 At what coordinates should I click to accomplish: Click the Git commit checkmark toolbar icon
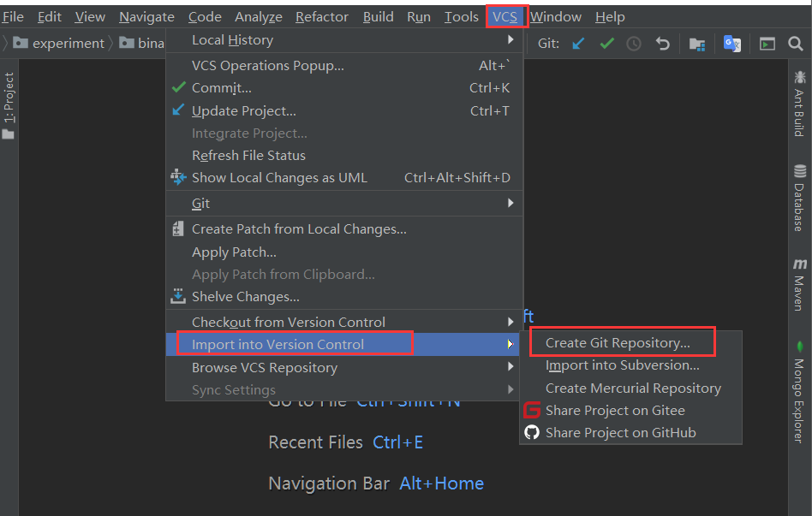point(607,44)
